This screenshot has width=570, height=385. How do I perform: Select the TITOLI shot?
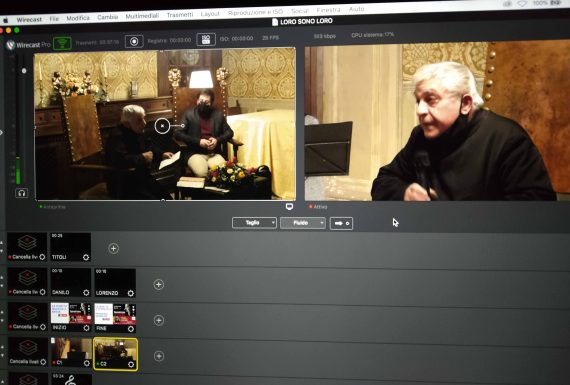tap(71, 247)
